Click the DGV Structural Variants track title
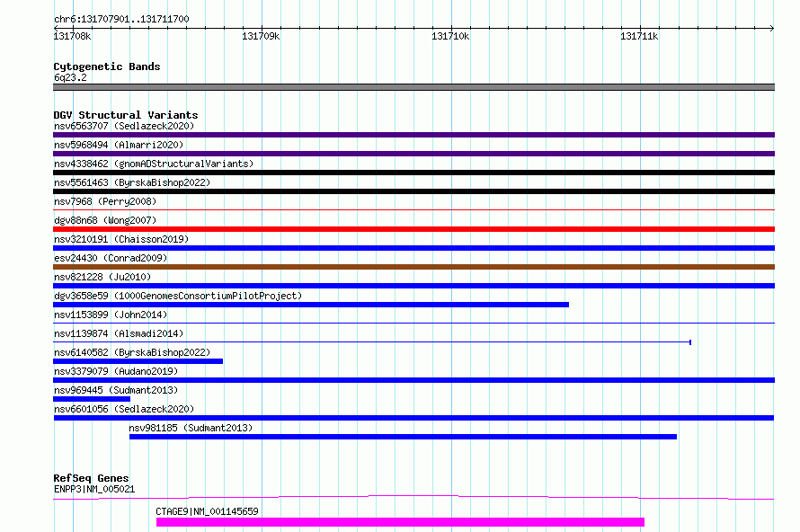 coord(126,115)
